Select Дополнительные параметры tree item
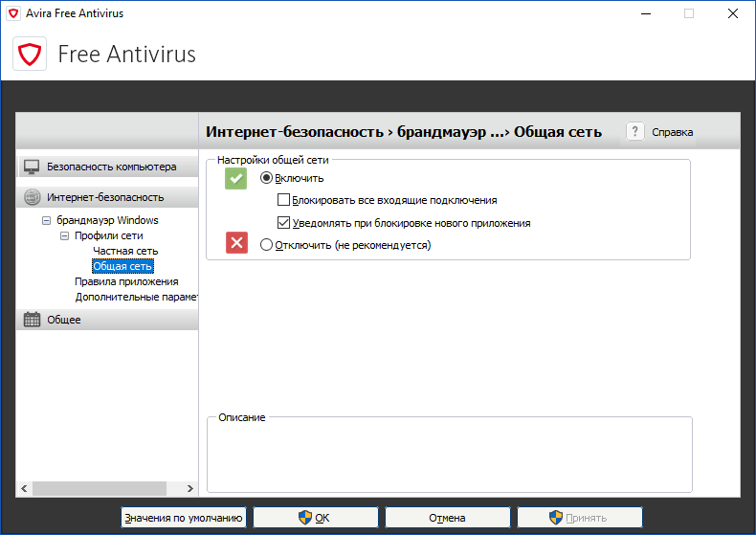The height and width of the screenshot is (535, 756). [136, 297]
